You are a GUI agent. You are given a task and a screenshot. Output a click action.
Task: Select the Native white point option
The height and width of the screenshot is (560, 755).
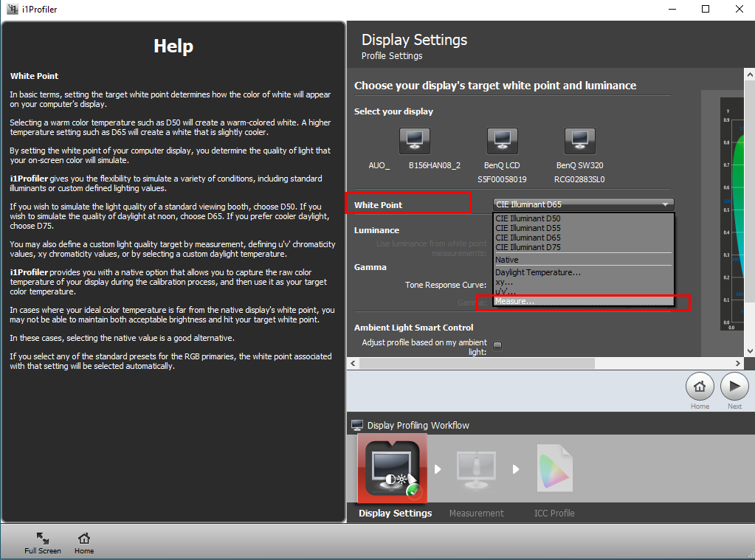coord(583,260)
